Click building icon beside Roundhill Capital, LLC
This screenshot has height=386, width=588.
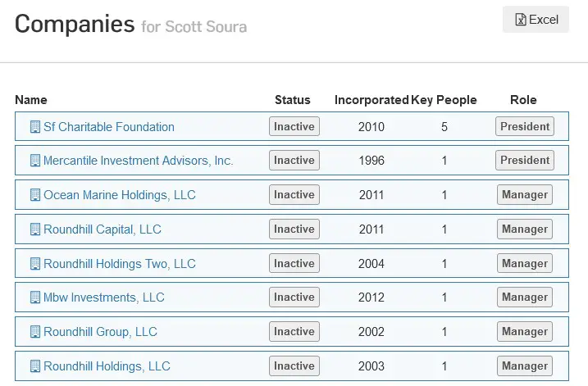(x=35, y=229)
